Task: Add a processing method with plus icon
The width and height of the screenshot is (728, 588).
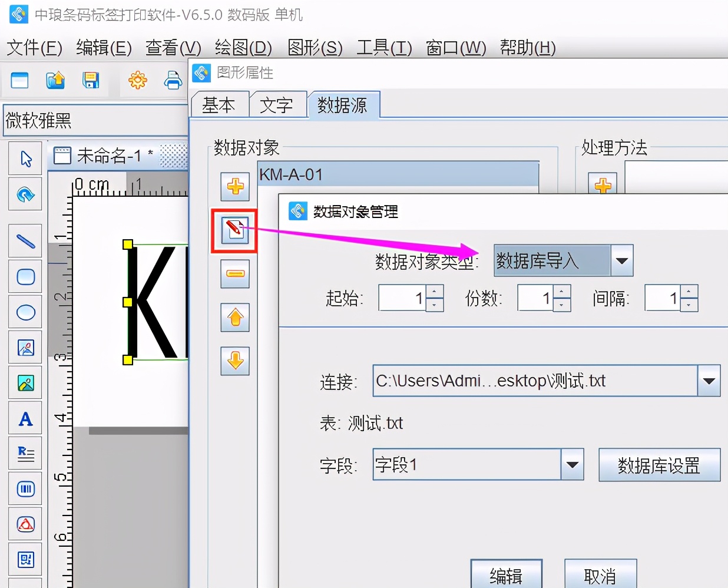Action: click(x=603, y=184)
